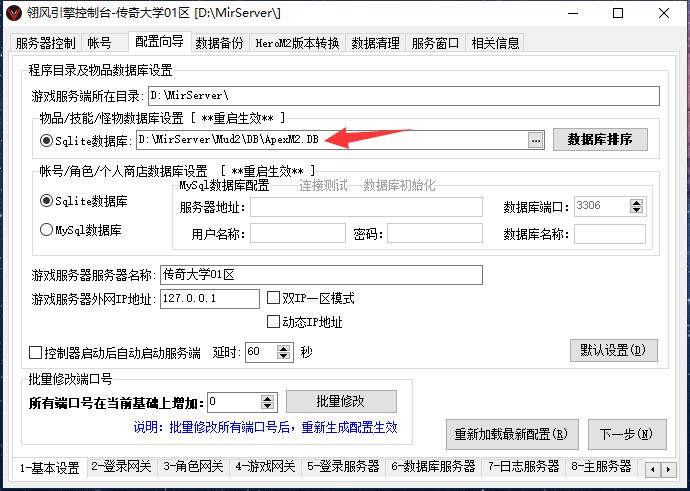Click the 数据库排序 button
This screenshot has width=690, height=491.
click(x=600, y=139)
